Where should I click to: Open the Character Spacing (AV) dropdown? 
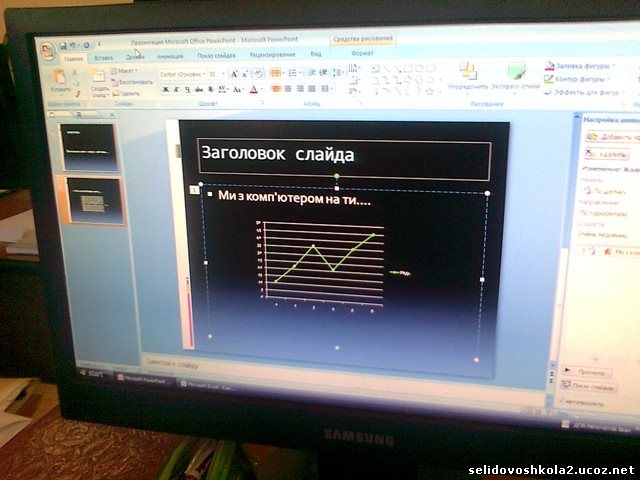coord(223,89)
